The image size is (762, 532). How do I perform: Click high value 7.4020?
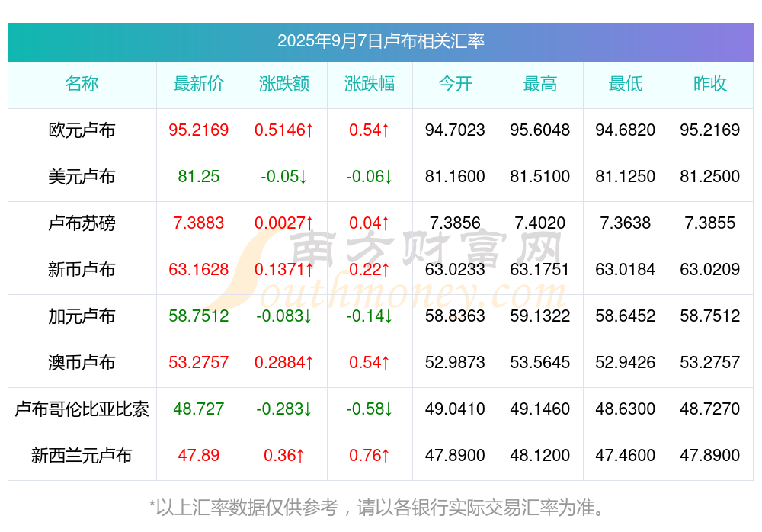[x=540, y=223]
